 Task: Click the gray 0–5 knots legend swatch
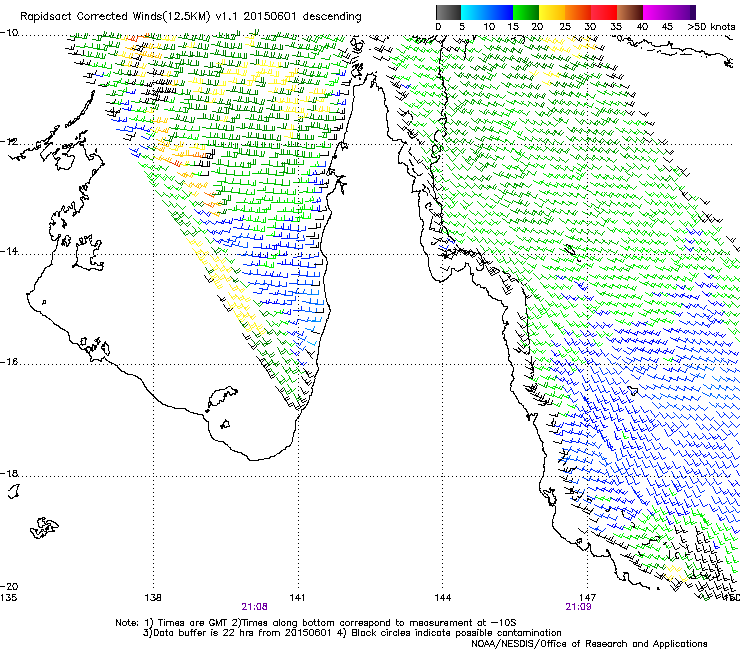tap(448, 12)
